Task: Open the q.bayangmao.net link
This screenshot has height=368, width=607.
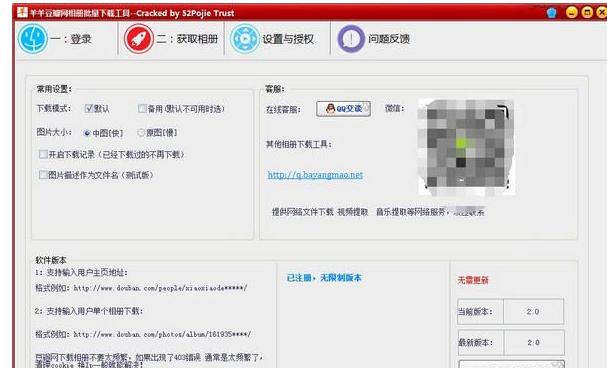Action: tap(315, 175)
